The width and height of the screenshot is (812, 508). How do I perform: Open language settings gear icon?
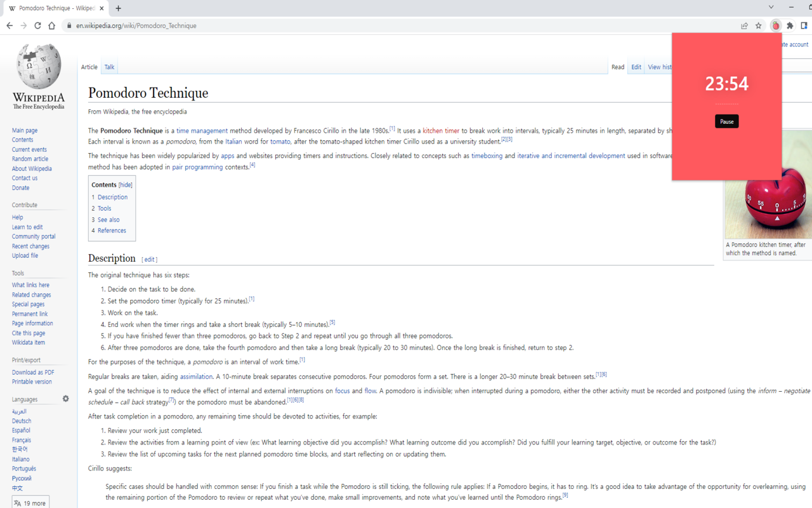click(x=65, y=399)
